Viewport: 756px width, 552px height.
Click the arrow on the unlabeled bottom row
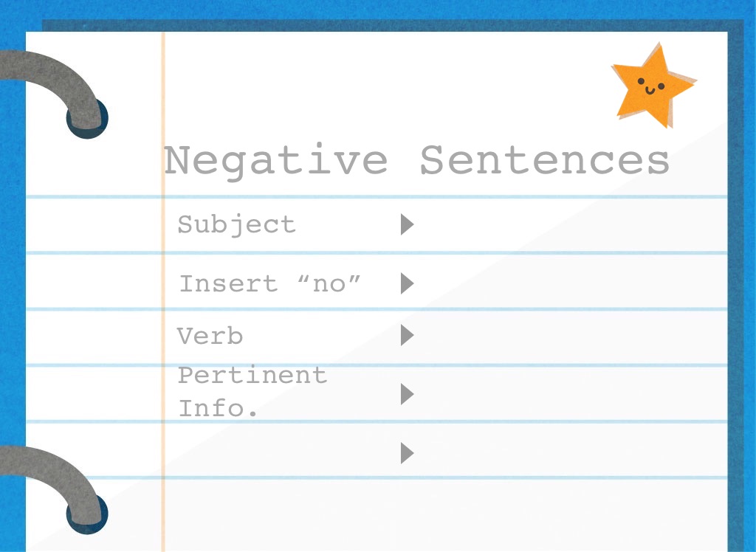pos(407,453)
